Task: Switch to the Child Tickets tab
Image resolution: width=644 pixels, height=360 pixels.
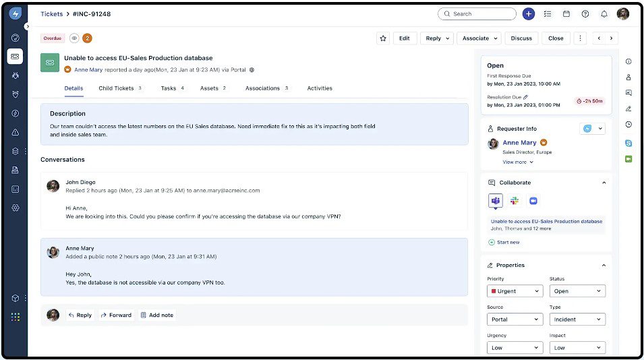Action: 116,88
